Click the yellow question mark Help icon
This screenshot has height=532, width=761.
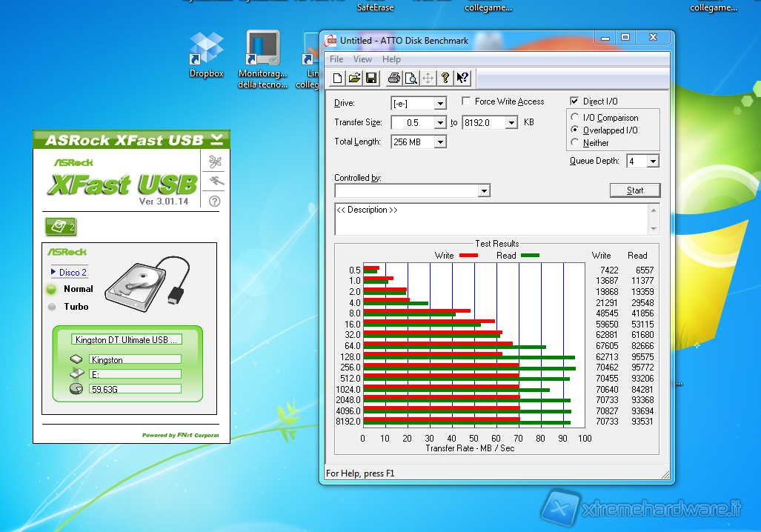[445, 78]
